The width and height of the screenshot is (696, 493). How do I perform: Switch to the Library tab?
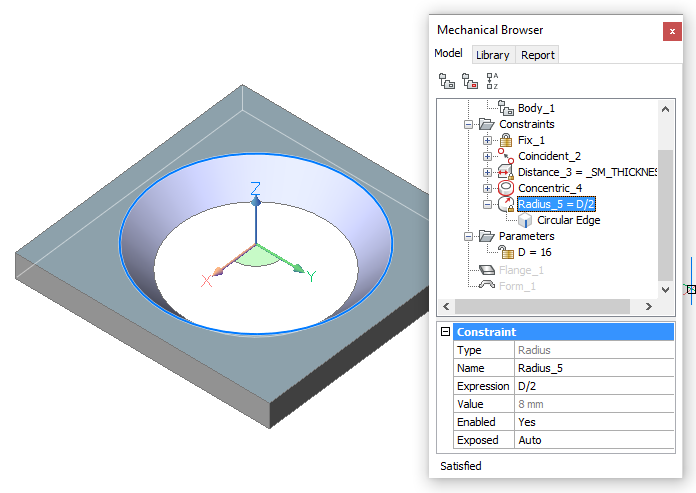click(492, 55)
